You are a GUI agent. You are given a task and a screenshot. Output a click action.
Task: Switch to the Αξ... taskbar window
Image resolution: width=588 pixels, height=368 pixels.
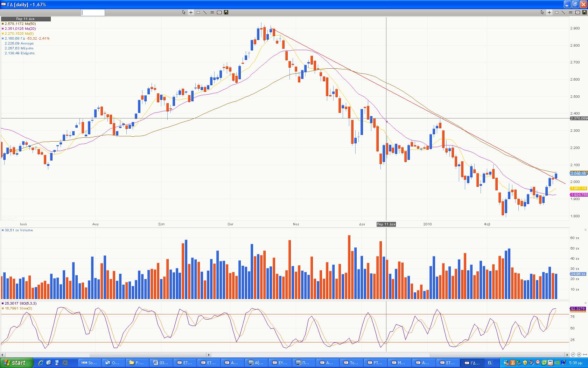click(257, 363)
